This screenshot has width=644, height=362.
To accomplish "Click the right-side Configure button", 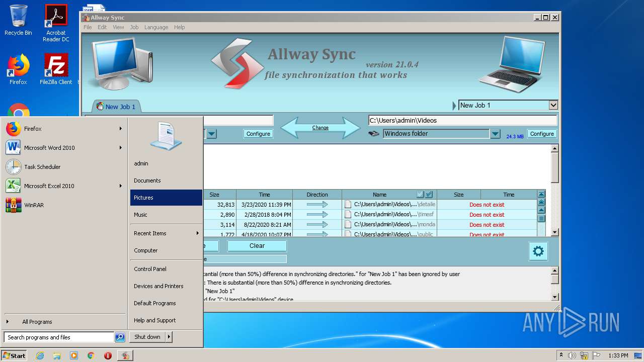I will point(542,134).
